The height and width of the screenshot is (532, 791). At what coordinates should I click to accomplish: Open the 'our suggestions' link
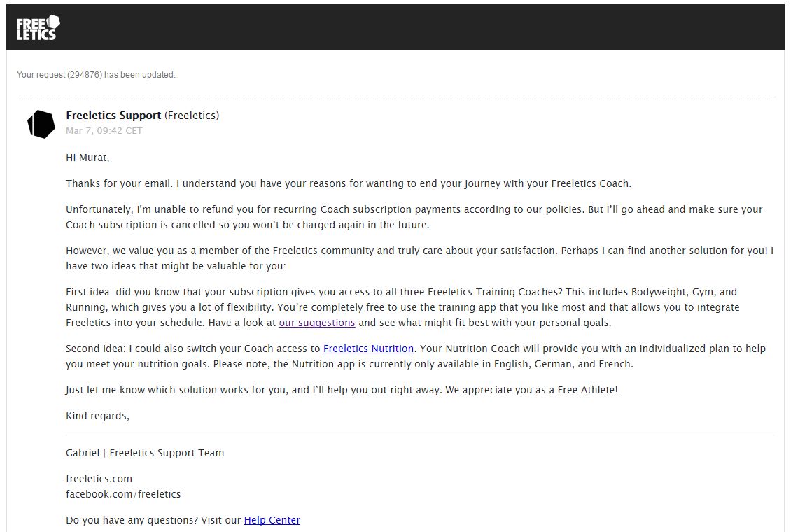(317, 323)
